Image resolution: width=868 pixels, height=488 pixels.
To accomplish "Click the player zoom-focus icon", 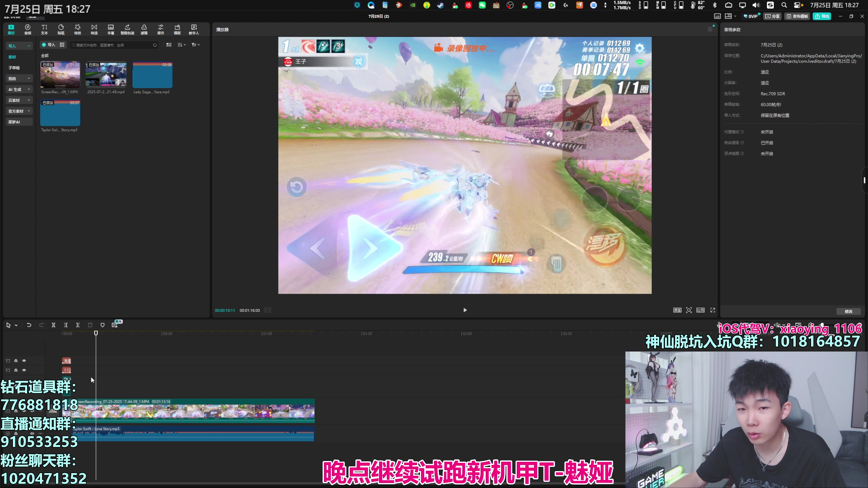I will click(689, 310).
